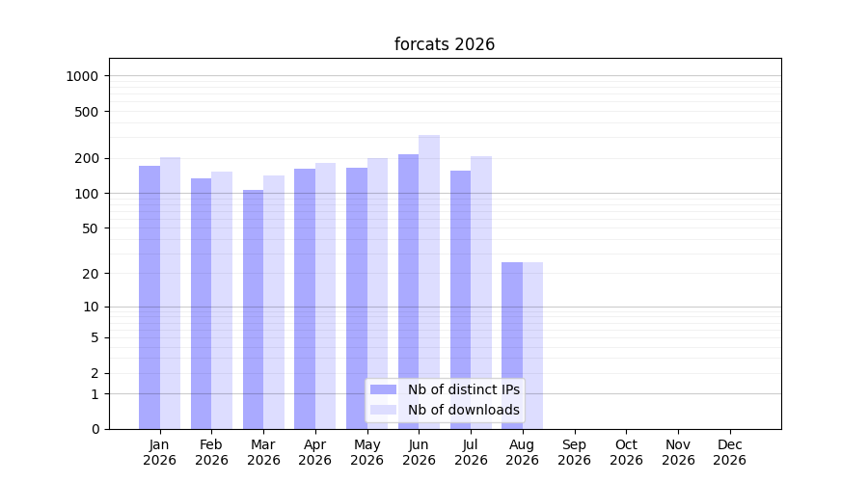Click the y-axis label '1000'

(82, 76)
